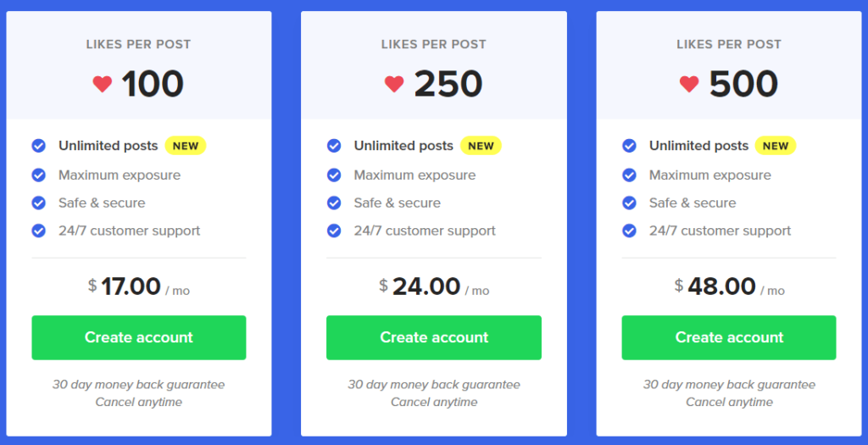Viewport: 868px width, 445px height.
Task: Click the yellow NEW badge in 500 plan
Action: (776, 146)
